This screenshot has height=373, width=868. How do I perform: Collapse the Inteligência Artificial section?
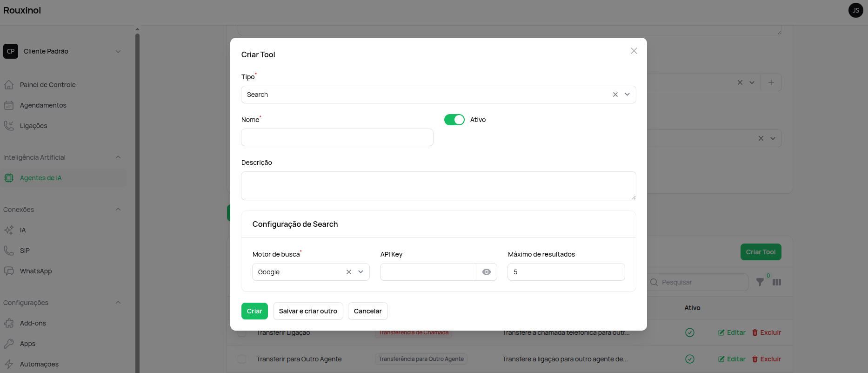click(x=118, y=157)
